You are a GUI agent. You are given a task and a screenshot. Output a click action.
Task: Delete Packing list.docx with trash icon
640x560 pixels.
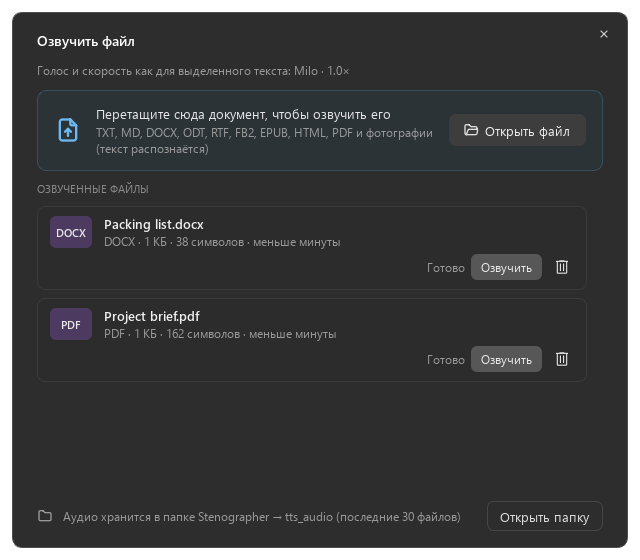[x=562, y=267]
